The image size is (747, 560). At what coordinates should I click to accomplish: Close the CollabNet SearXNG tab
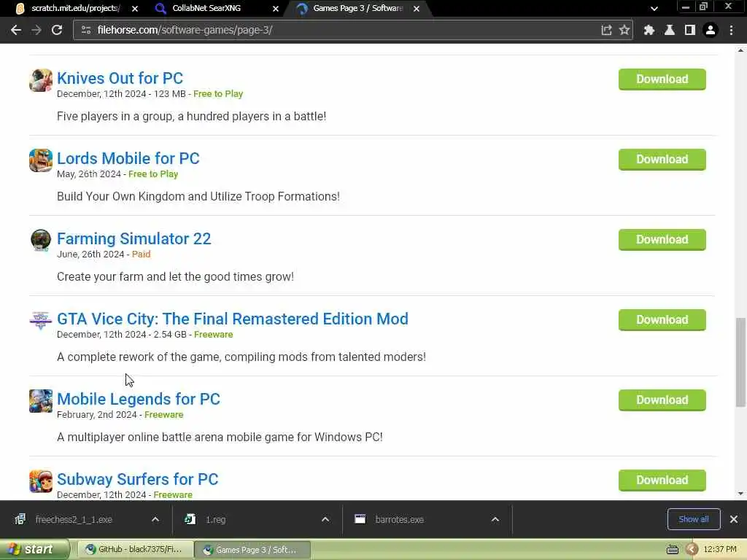tap(275, 9)
